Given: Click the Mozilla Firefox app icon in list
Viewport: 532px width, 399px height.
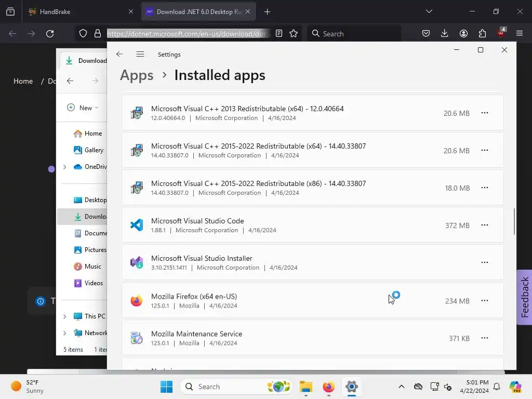Looking at the screenshot, I should point(137,301).
